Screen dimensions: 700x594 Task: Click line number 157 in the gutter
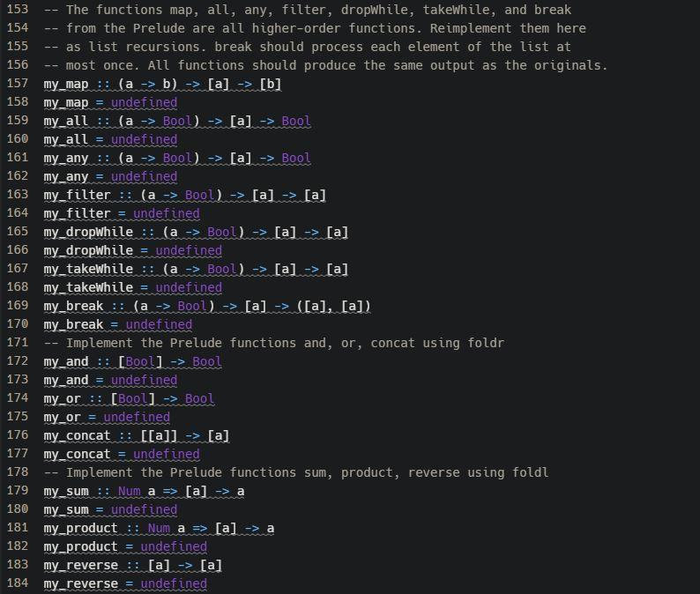(x=18, y=84)
